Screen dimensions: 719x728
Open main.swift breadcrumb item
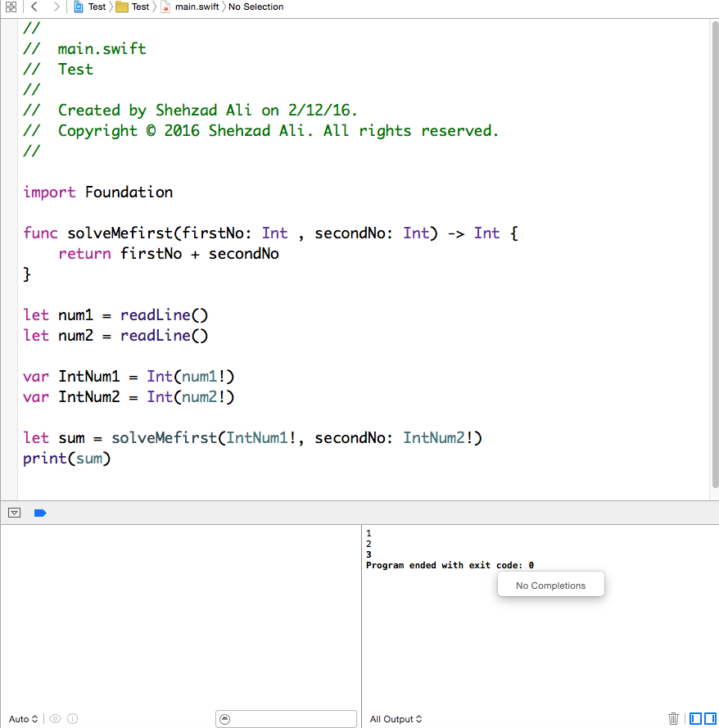pyautogui.click(x=190, y=7)
